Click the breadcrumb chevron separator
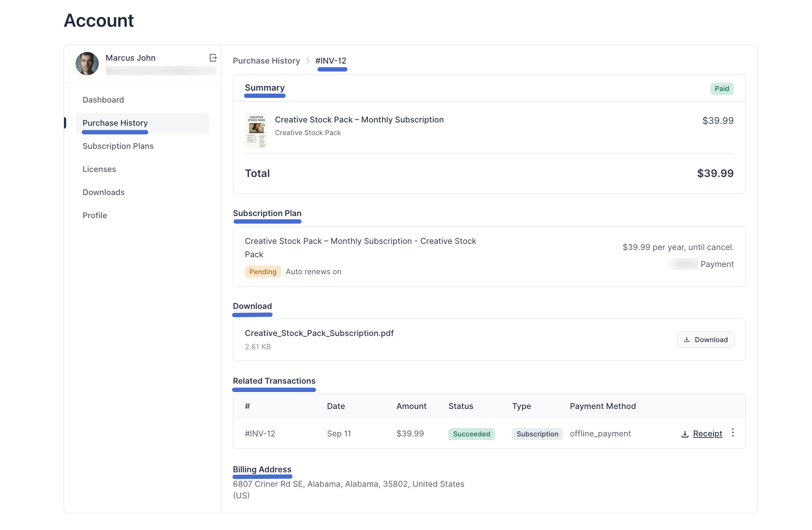The height and width of the screenshot is (530, 812). pyautogui.click(x=308, y=61)
